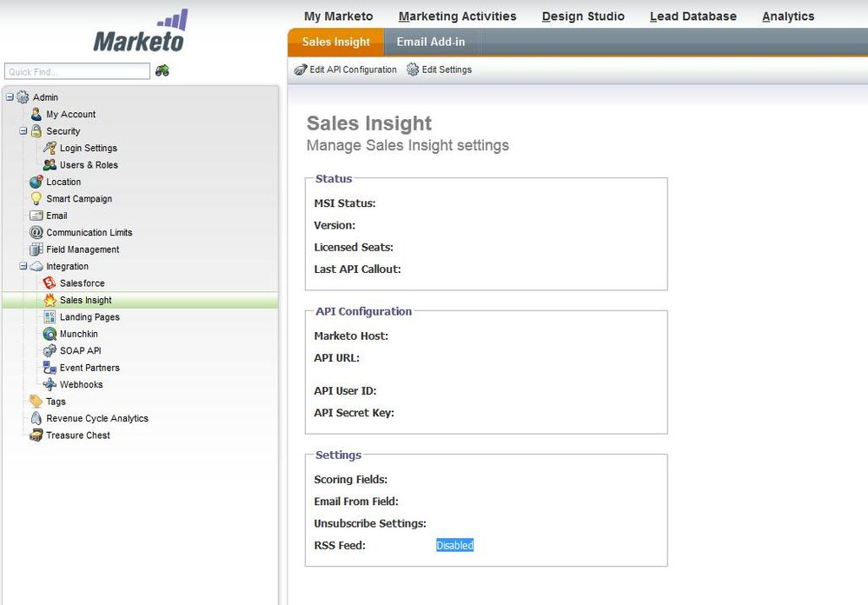Viewport: 868px width, 605px height.
Task: Click the Scoring Fields label
Action: (350, 479)
